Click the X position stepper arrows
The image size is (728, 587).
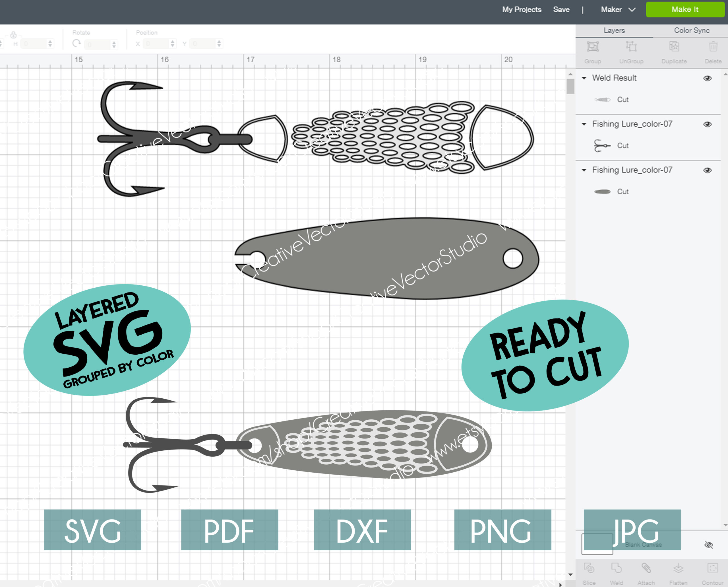click(x=172, y=44)
